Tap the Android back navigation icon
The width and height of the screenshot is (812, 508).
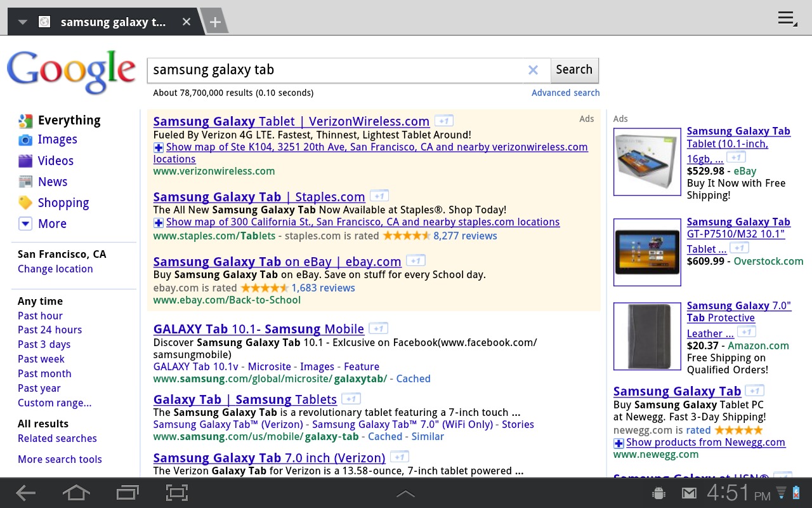25,493
